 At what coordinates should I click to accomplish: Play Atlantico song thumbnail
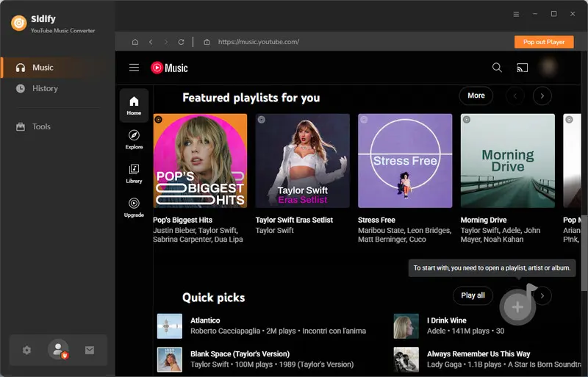pos(170,326)
